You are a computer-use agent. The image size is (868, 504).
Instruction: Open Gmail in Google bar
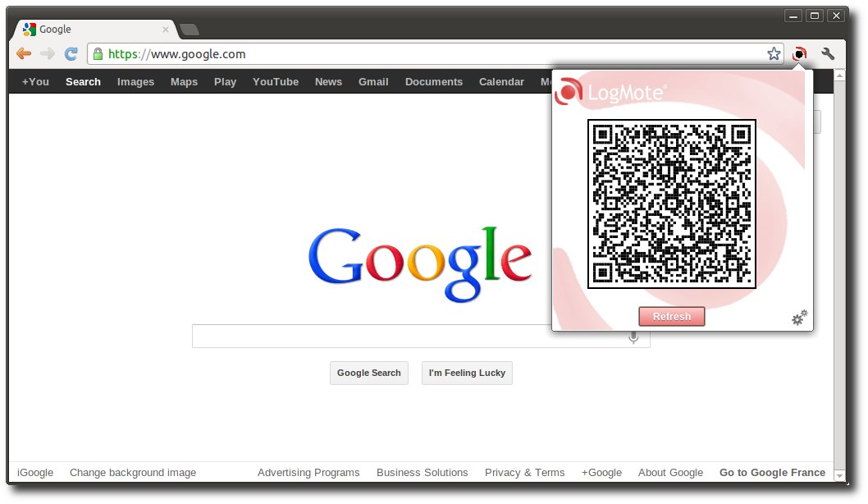pyautogui.click(x=373, y=81)
